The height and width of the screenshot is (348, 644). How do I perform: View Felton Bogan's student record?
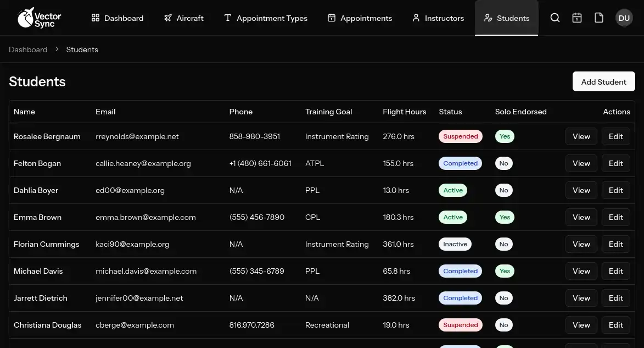pyautogui.click(x=581, y=163)
